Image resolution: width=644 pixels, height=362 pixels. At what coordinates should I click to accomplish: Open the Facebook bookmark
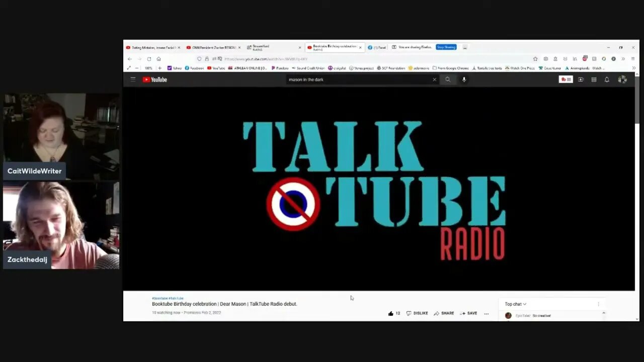pyautogui.click(x=194, y=68)
